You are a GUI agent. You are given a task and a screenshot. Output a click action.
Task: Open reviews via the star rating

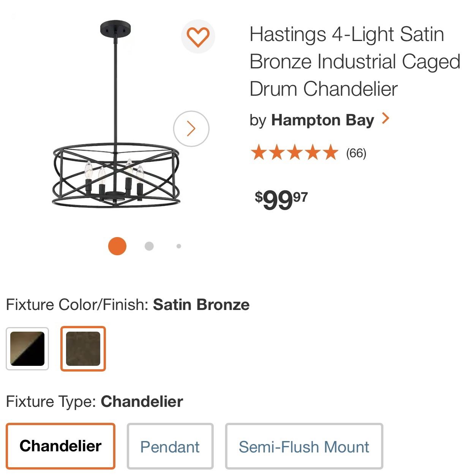(x=294, y=153)
